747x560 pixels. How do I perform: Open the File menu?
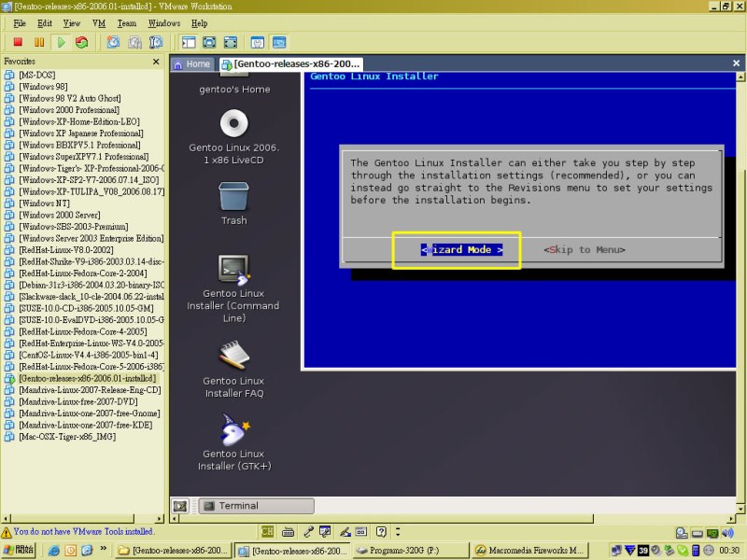point(20,23)
